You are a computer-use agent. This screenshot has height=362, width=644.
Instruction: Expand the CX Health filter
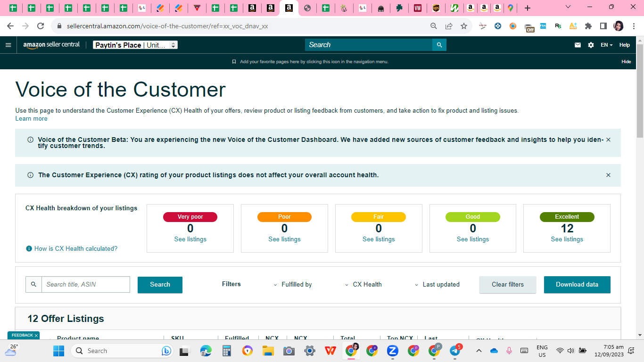click(363, 284)
